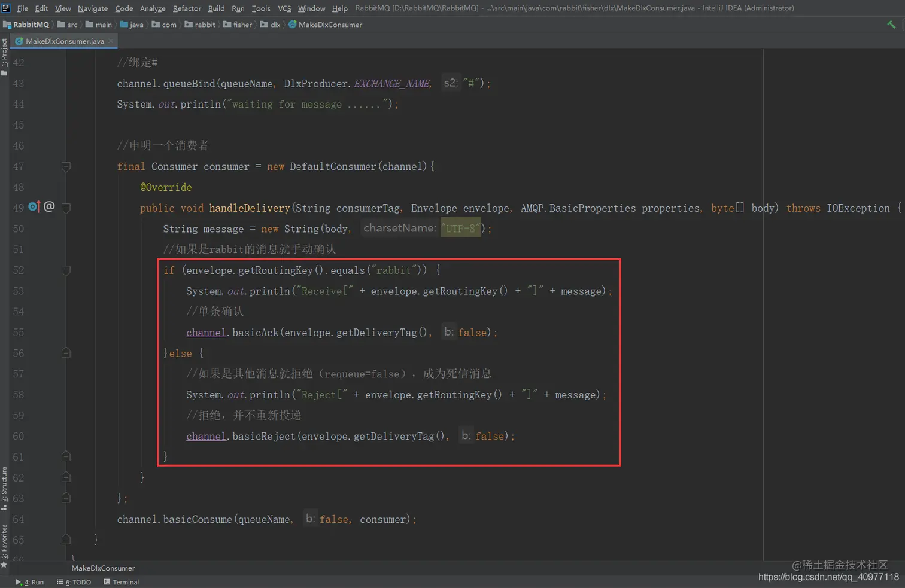Open the Tools menu
Screen dimensions: 905x588
[261, 8]
